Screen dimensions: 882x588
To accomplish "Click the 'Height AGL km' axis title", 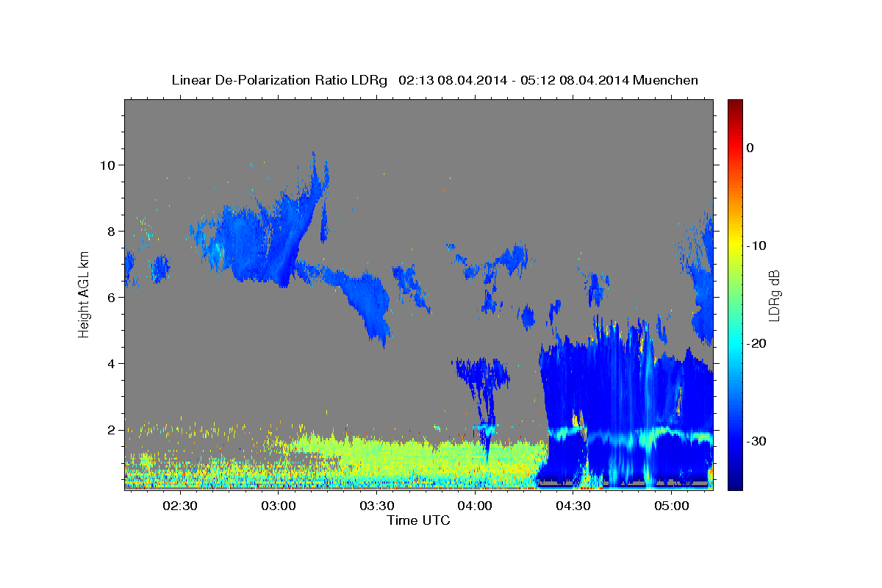I will coord(84,294).
